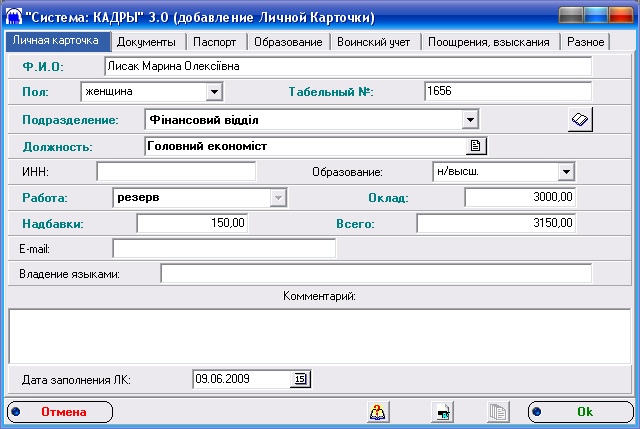Switch to Документы tab
The width and height of the screenshot is (640, 429).
tap(147, 42)
